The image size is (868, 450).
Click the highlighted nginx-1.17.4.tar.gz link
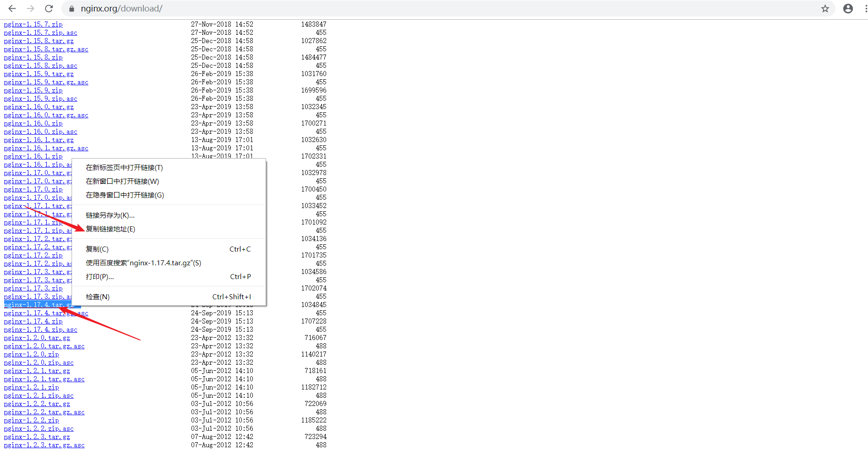[39, 305]
